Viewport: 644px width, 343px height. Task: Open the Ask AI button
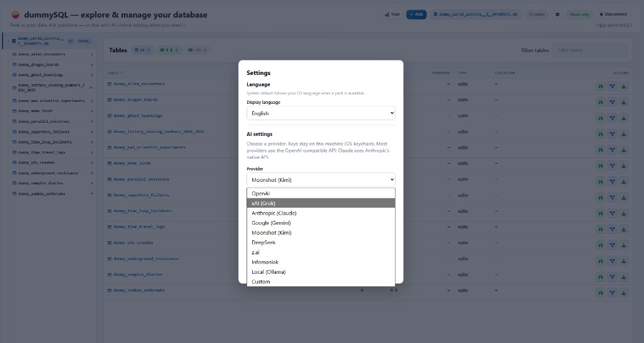coord(416,14)
